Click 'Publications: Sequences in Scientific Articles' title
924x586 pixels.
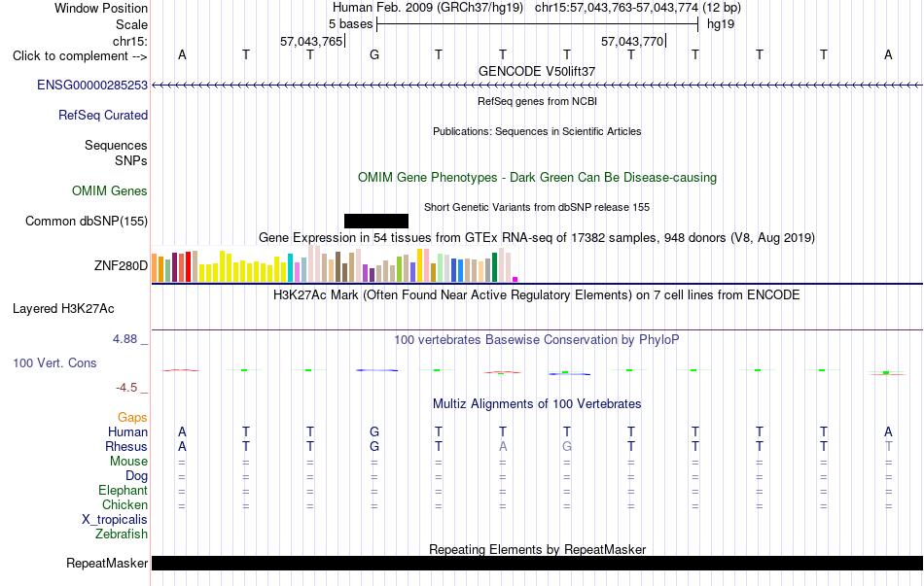tap(537, 131)
